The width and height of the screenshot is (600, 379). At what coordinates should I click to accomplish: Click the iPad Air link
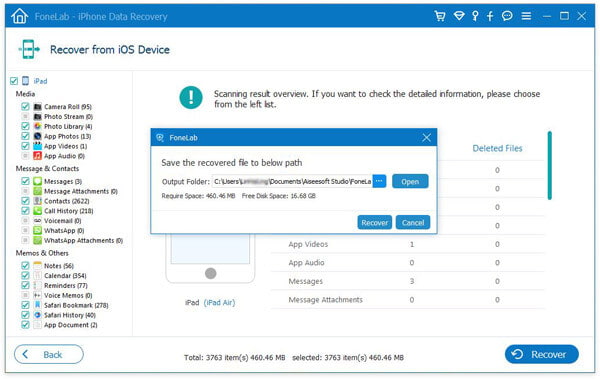(x=220, y=302)
